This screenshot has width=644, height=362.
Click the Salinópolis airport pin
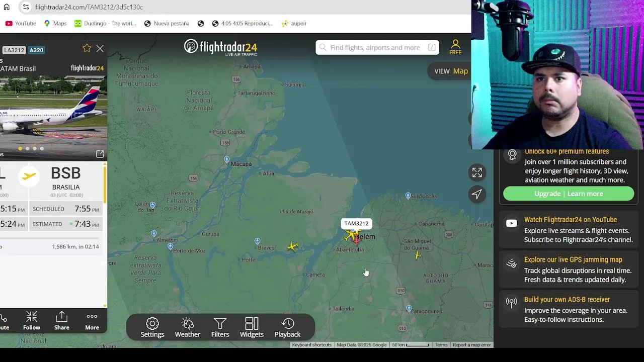point(408,196)
